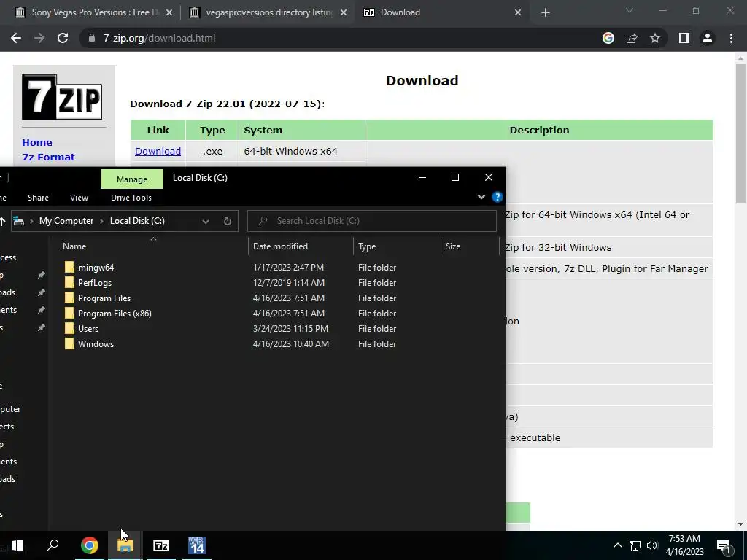
Task: Show hidden system tray icons
Action: [x=617, y=545]
